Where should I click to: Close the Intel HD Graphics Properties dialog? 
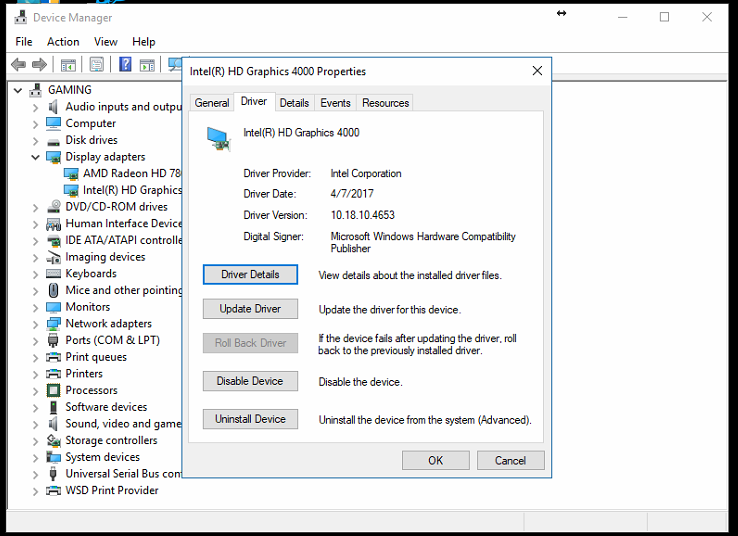(537, 71)
